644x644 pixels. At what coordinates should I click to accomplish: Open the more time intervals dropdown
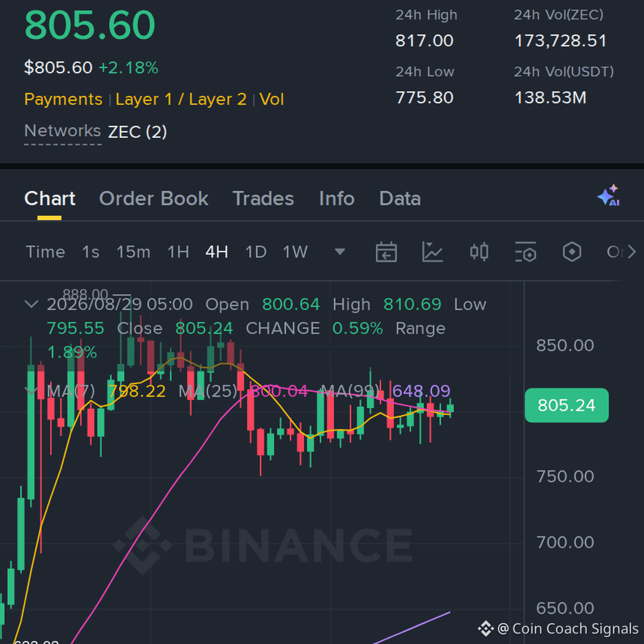(x=340, y=252)
